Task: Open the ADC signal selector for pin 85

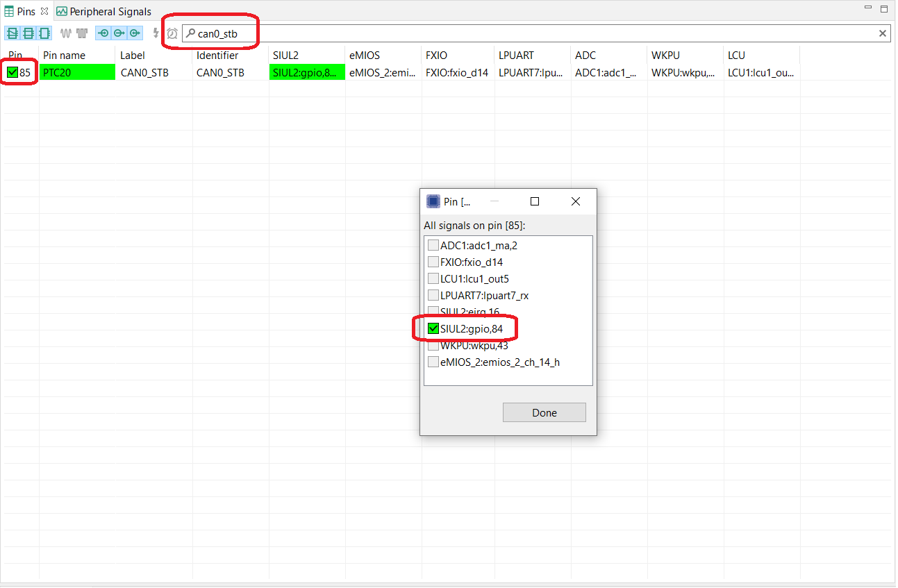Action: (608, 72)
